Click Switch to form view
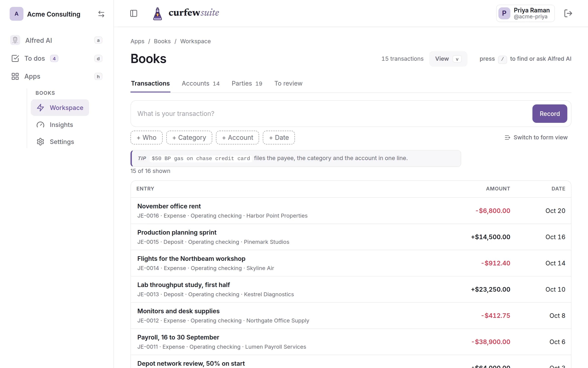The width and height of the screenshot is (588, 368). tap(536, 138)
